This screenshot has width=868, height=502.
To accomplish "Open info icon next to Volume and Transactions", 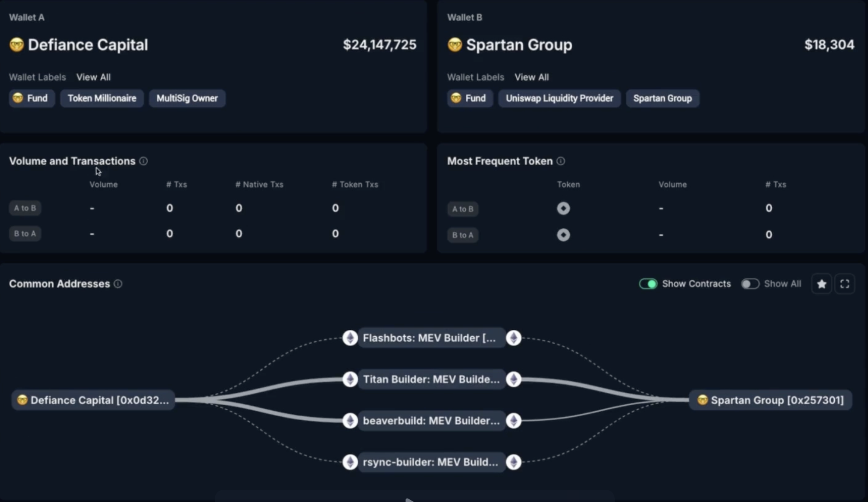I will tap(143, 161).
